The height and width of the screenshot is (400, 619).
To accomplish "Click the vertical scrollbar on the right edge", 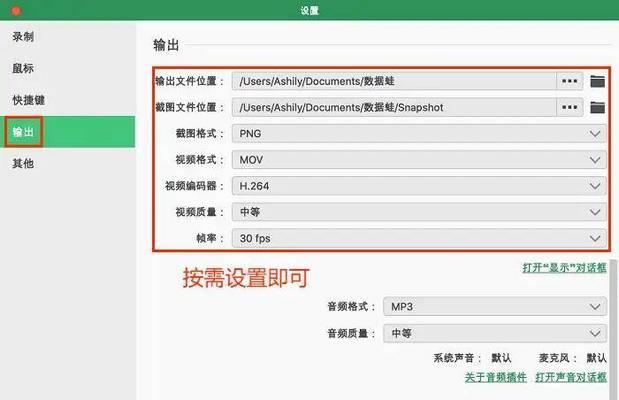I will pyautogui.click(x=613, y=329).
